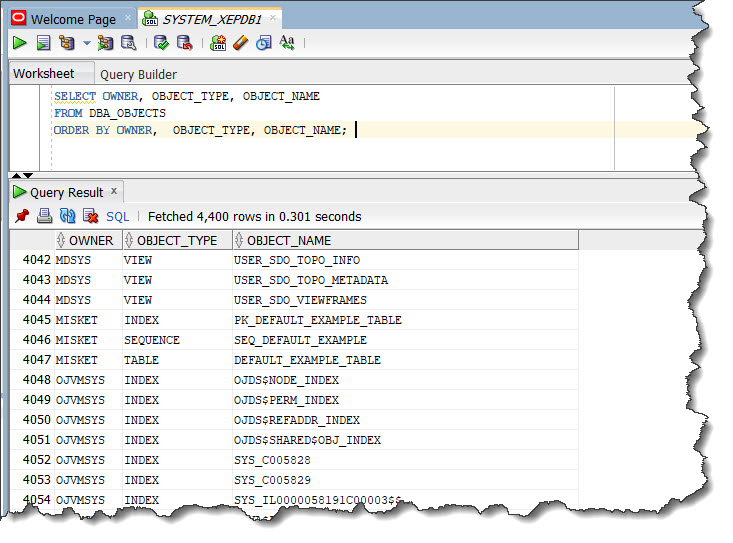
Task: Select the Query Result tab
Action: click(x=66, y=193)
